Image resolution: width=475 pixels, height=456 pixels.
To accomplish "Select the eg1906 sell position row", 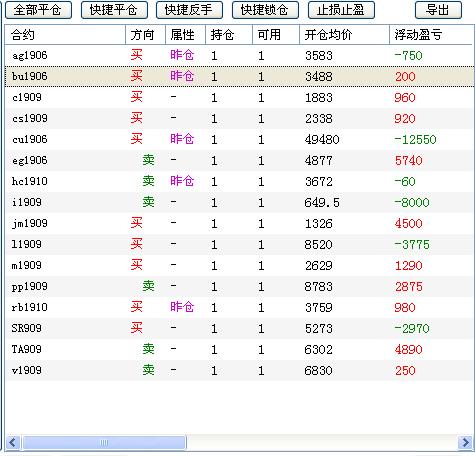I will [x=239, y=160].
